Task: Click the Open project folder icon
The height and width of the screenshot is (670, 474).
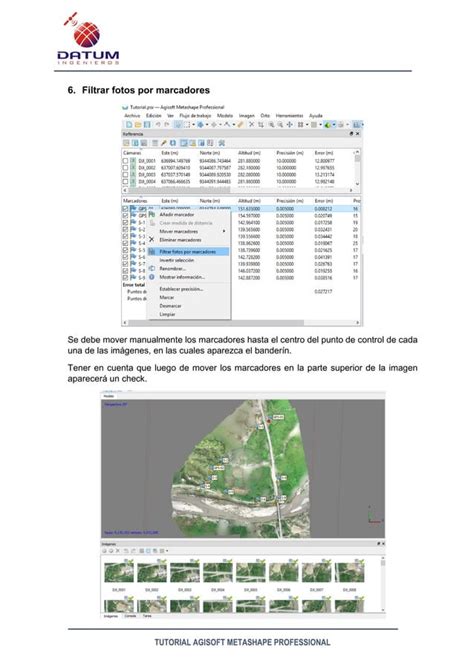Action: tap(138, 124)
